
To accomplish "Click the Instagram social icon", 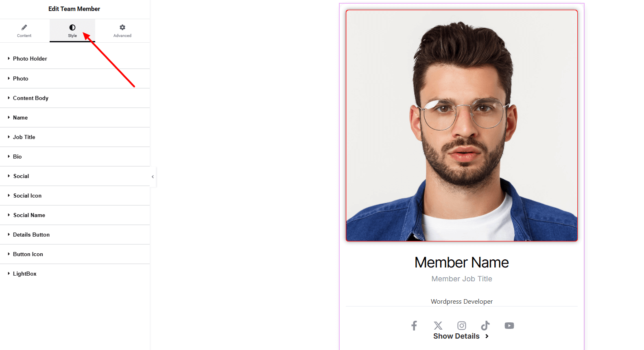I will pyautogui.click(x=462, y=326).
